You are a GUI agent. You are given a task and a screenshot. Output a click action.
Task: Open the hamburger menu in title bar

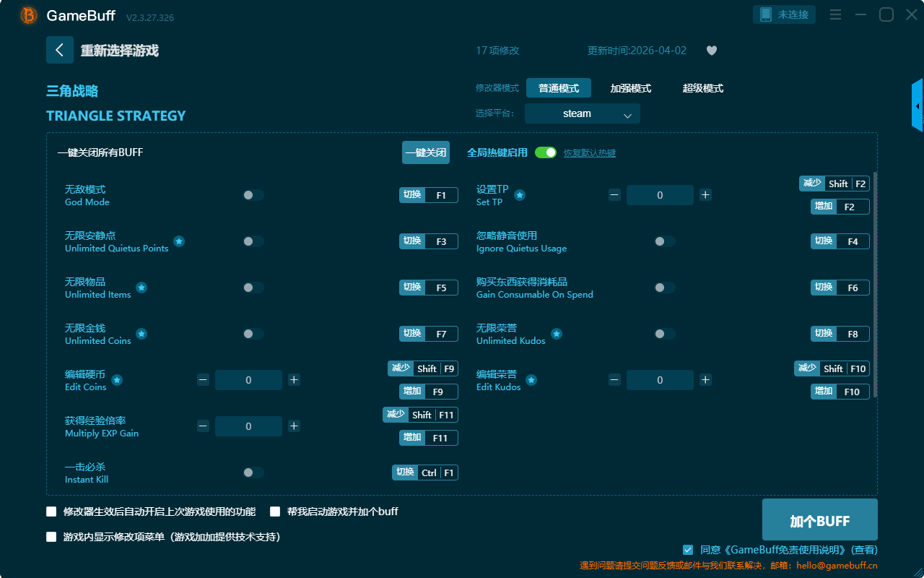point(835,14)
